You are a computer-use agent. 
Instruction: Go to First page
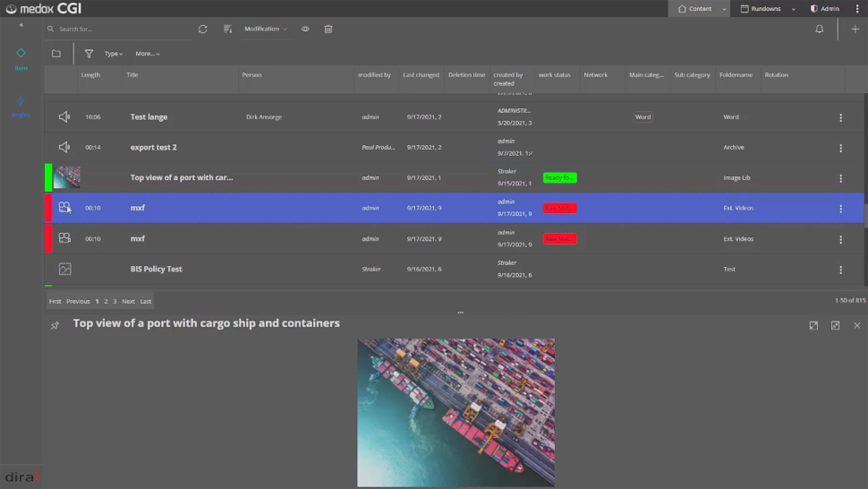tap(55, 301)
